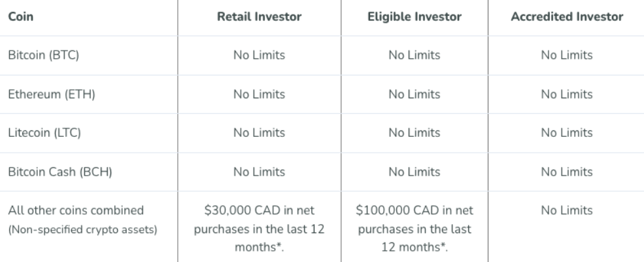Select the Retail Investor column header

coord(259,16)
